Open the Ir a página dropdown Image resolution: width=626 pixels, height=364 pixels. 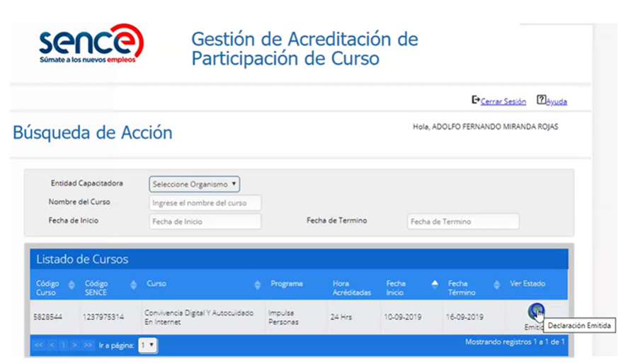coord(148,345)
